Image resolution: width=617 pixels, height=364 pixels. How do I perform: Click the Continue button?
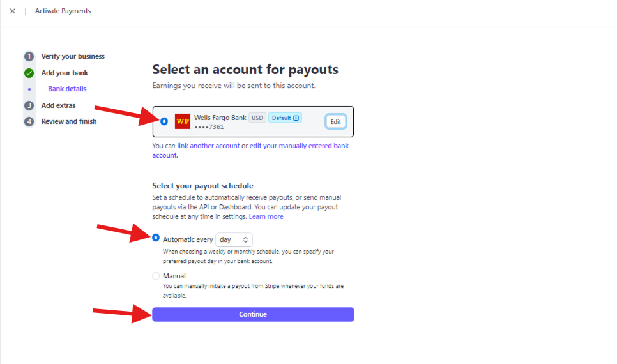tap(253, 314)
